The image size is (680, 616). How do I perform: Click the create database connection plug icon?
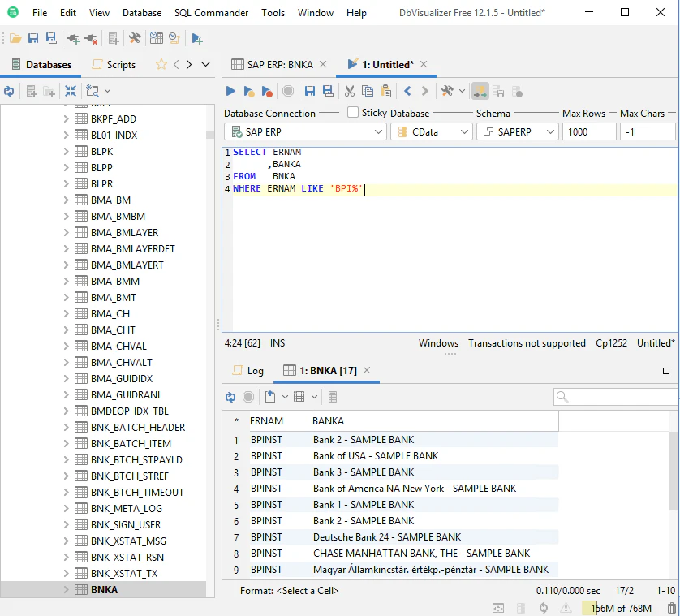73,39
